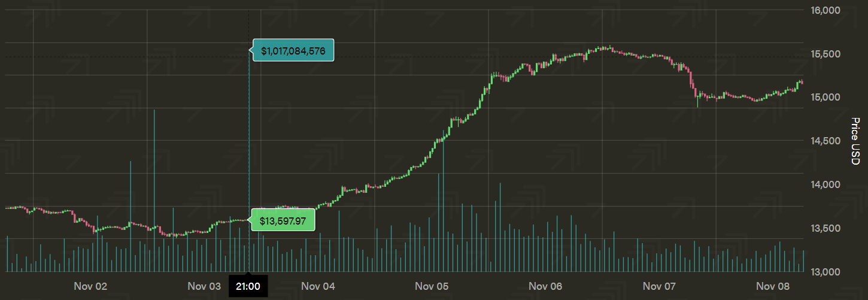Click the Price USD axis title

(x=855, y=141)
